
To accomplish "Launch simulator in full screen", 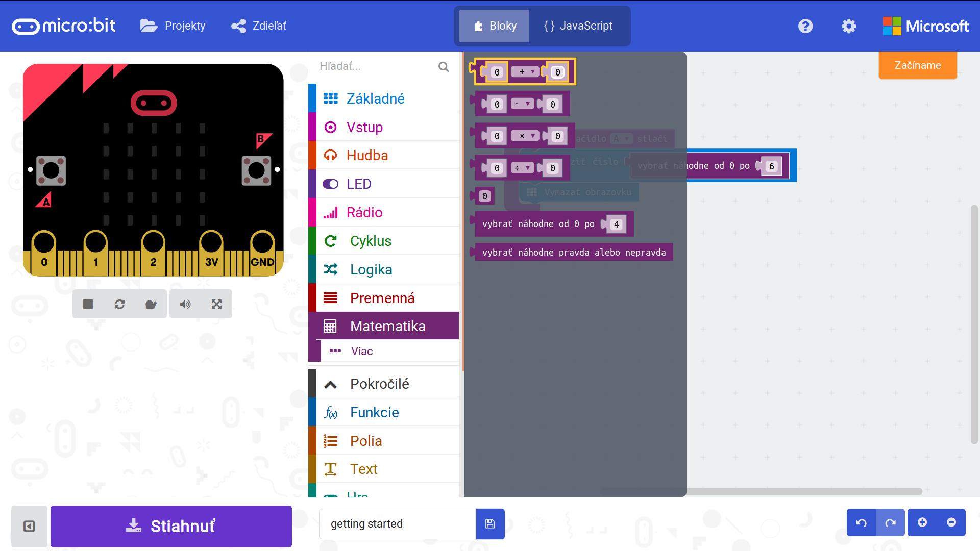I will pos(216,304).
